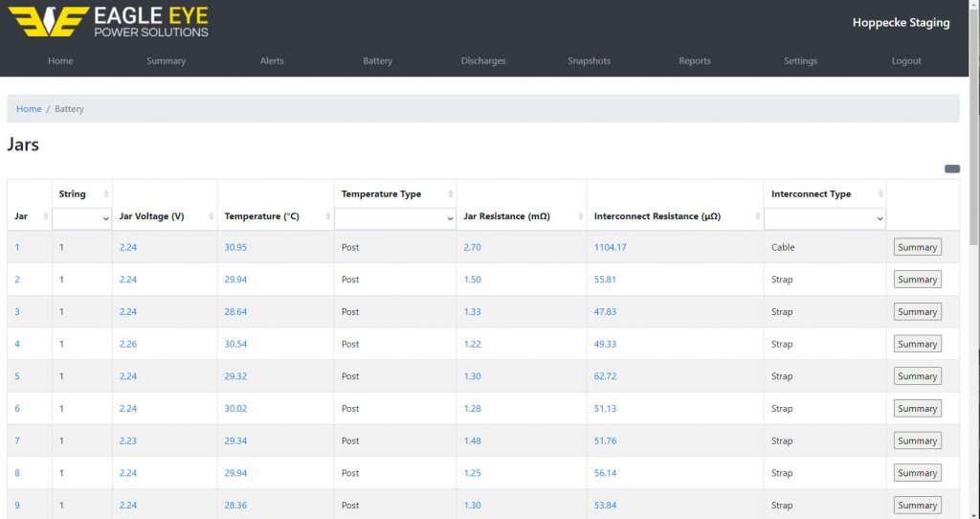The image size is (980, 519).
Task: Click jar resistance value 1.50
Action: [473, 280]
